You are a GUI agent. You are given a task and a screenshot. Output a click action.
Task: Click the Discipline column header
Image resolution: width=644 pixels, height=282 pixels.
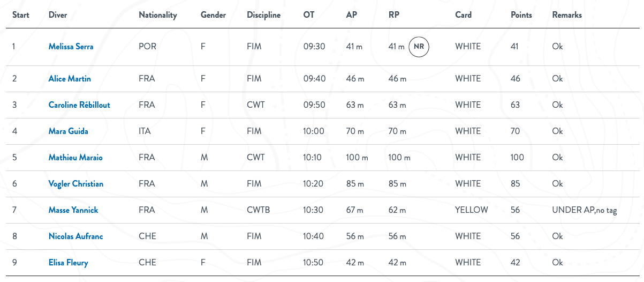(x=264, y=15)
